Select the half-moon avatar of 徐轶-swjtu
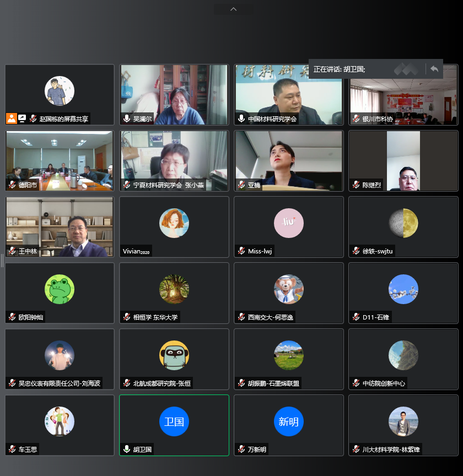The height and width of the screenshot is (476, 463). click(x=403, y=223)
